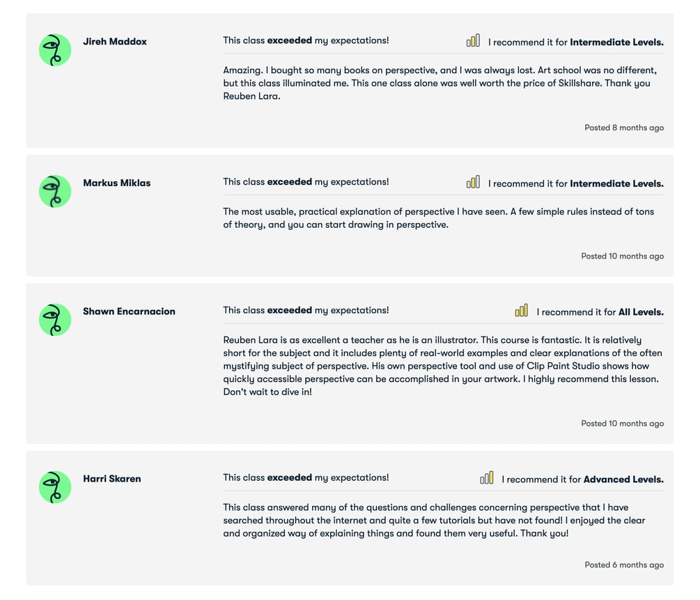Click the Advanced Levels bars icon

pos(487,478)
